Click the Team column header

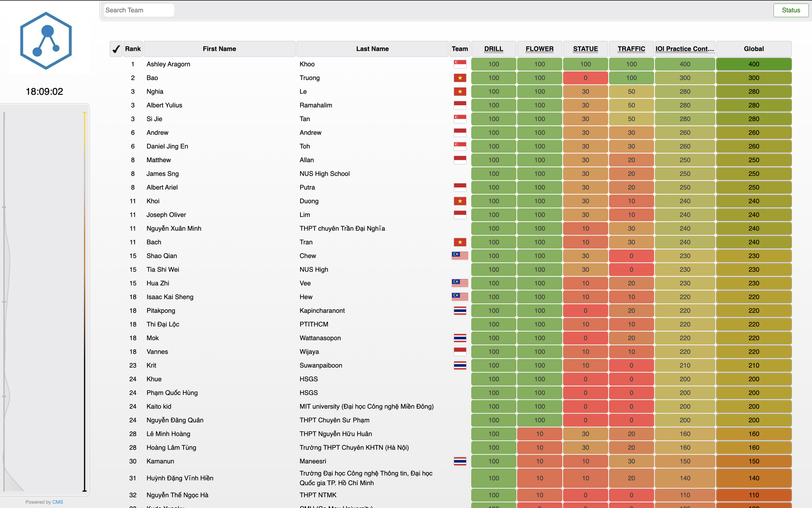(x=460, y=49)
